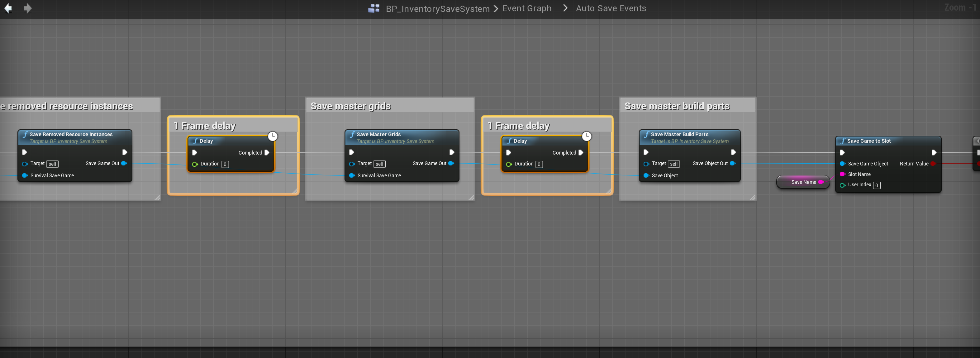Click the forward navigation arrow

[27, 8]
